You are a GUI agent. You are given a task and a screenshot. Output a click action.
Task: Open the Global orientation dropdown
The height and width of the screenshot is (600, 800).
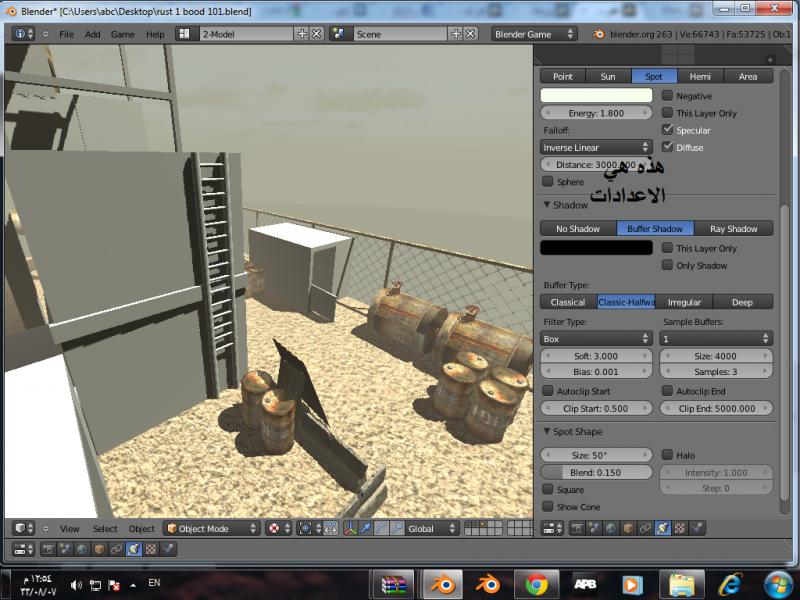pyautogui.click(x=431, y=529)
